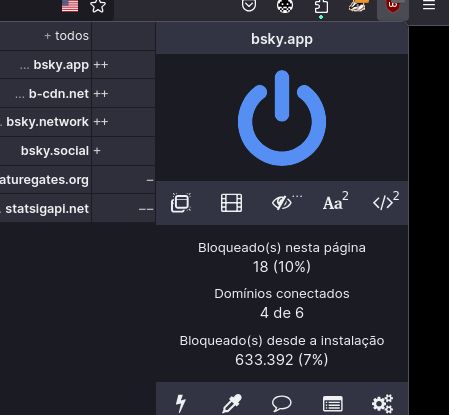The width and height of the screenshot is (449, 415).
Task: Expand the b-cdn.net domain row
Action: point(46,93)
